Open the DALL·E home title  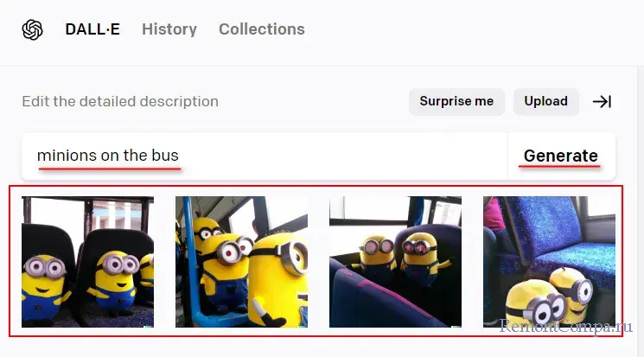pos(92,29)
